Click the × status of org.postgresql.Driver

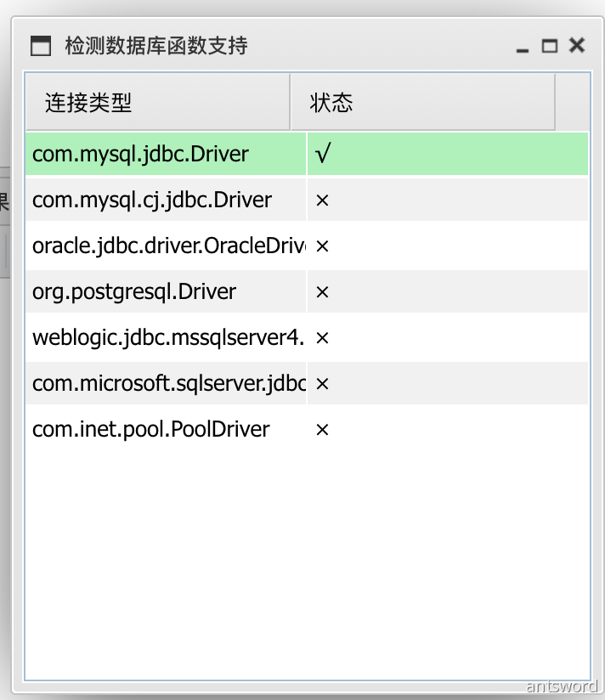pyautogui.click(x=322, y=291)
